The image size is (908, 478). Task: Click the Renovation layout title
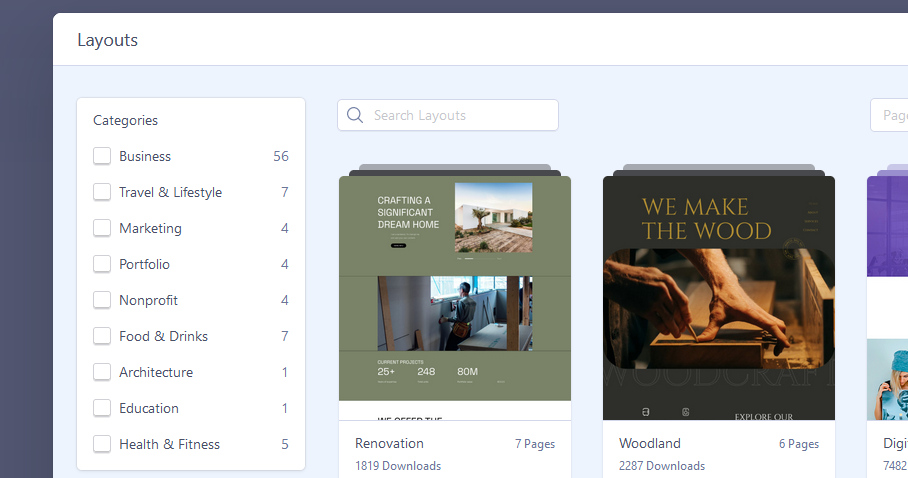coord(389,443)
